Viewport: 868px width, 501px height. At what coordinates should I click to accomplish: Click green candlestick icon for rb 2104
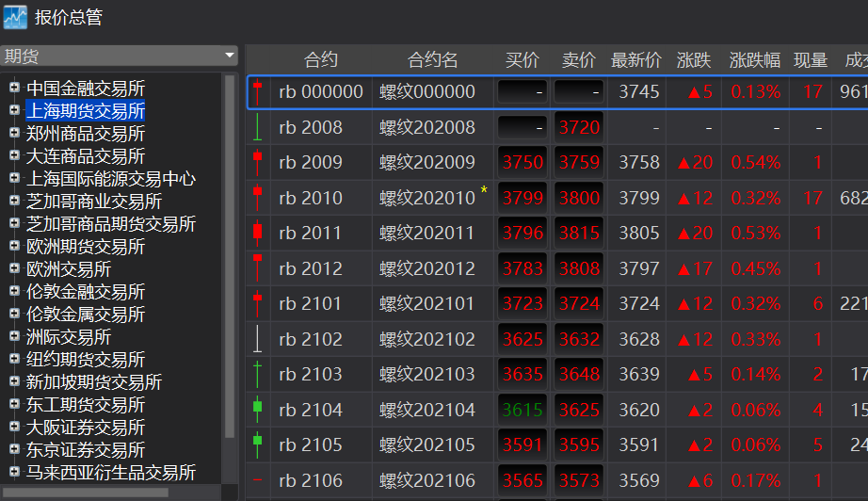tap(257, 410)
